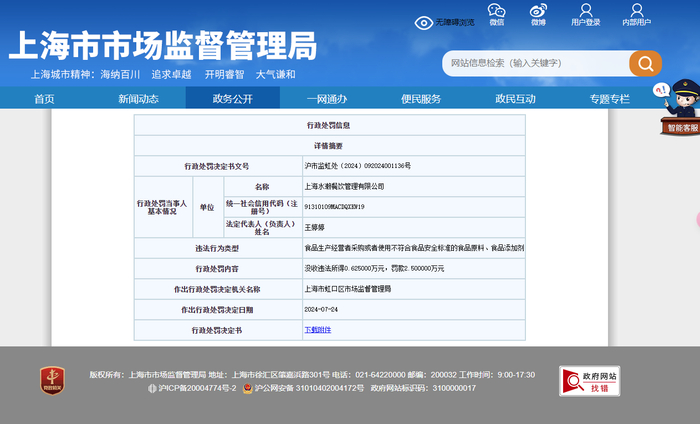The width and height of the screenshot is (700, 424).
Task: Click the police badge icon beside 沪公网安备
Action: pos(246,388)
